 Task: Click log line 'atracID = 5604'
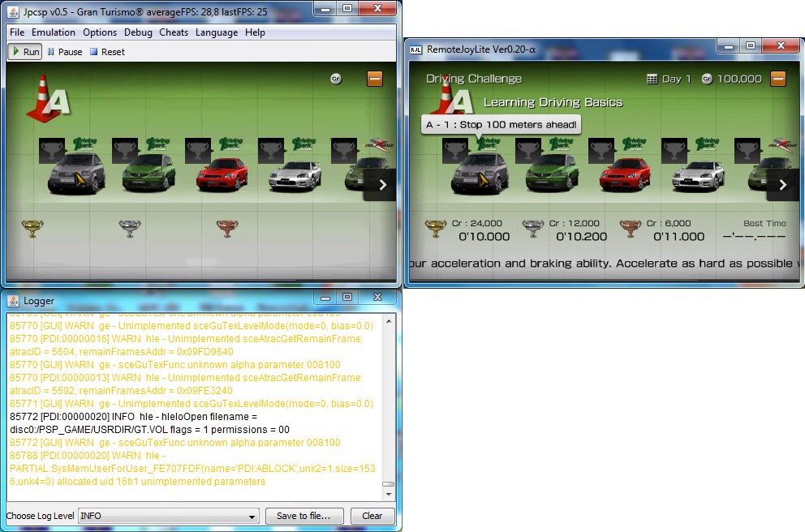121,352
